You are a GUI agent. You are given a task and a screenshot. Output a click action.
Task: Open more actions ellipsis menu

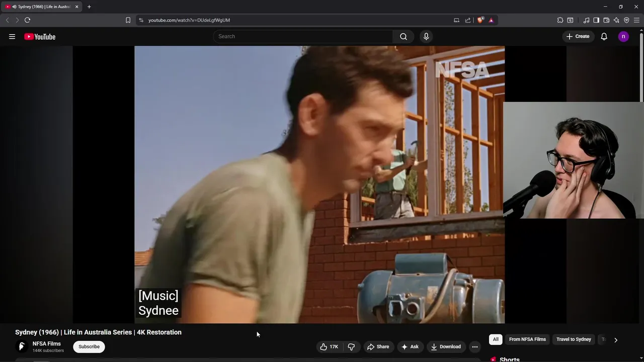pyautogui.click(x=474, y=346)
